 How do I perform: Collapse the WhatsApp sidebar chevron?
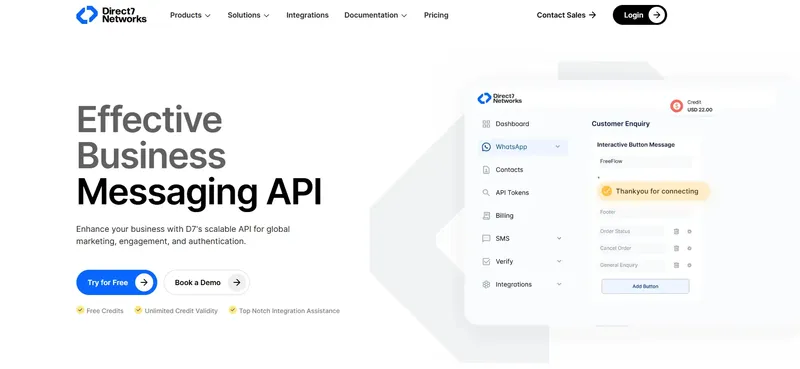pyautogui.click(x=558, y=146)
